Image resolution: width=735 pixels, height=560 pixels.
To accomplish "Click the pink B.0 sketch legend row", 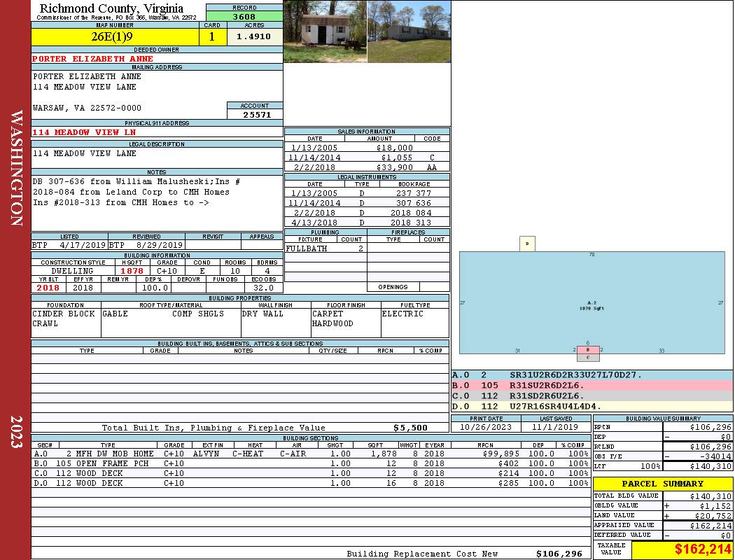I will point(591,386).
